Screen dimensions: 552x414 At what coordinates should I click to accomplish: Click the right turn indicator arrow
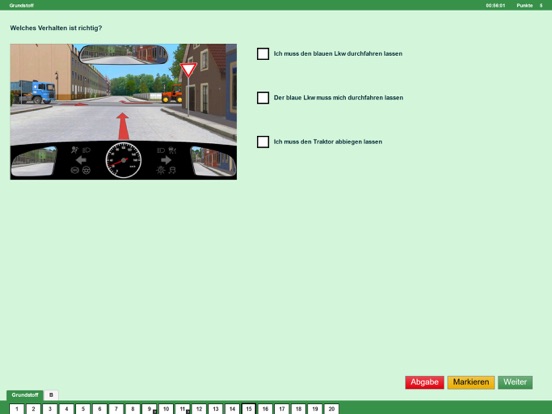tap(166, 161)
